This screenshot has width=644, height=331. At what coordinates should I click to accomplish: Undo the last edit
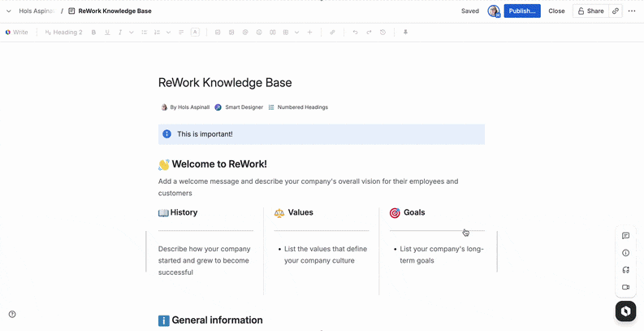point(355,32)
